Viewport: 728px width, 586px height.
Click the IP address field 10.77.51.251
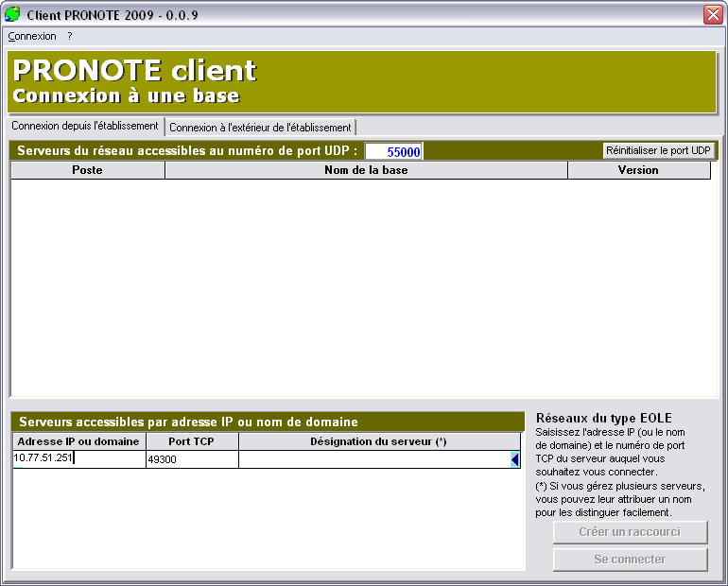78,458
